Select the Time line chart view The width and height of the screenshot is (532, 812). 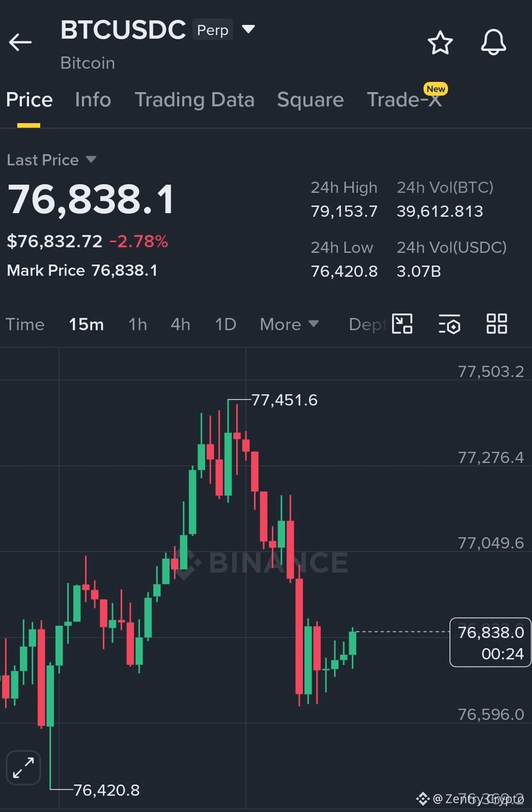[25, 324]
